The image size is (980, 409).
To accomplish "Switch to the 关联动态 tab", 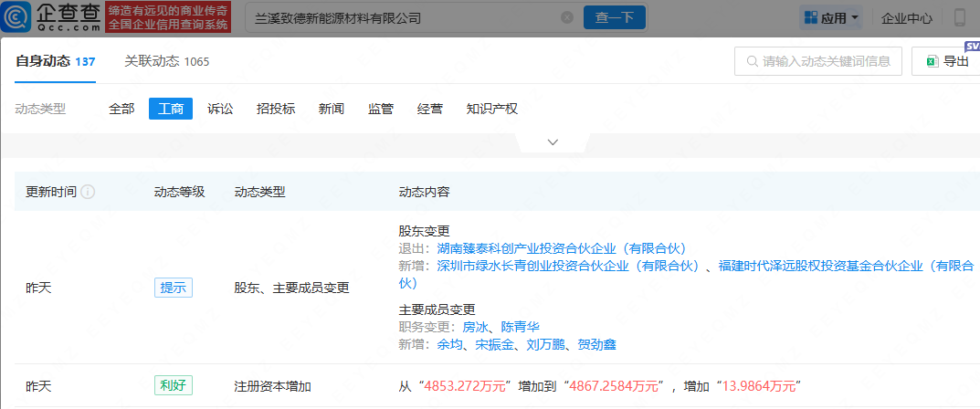I will click(166, 61).
